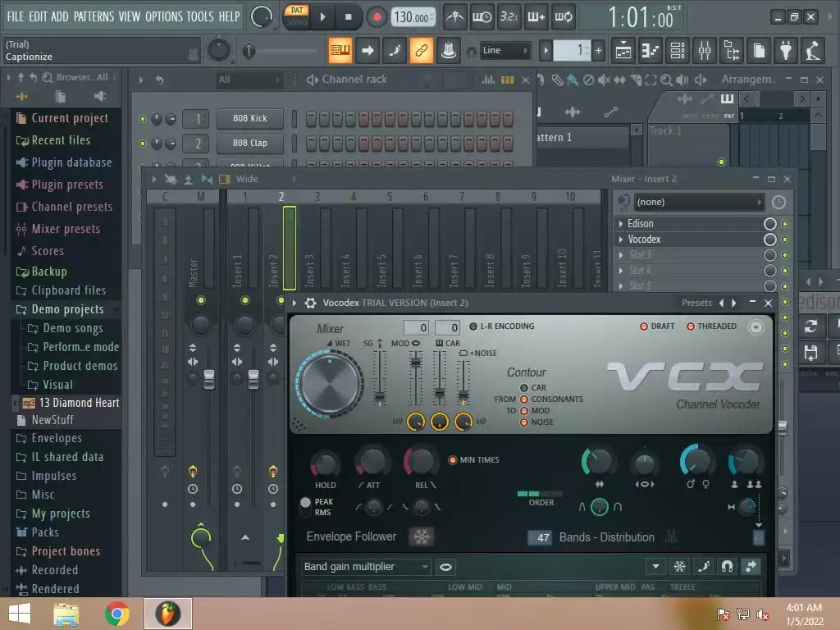Viewport: 840px width, 630px height.
Task: Open the Line snap dropdown
Action: 504,51
